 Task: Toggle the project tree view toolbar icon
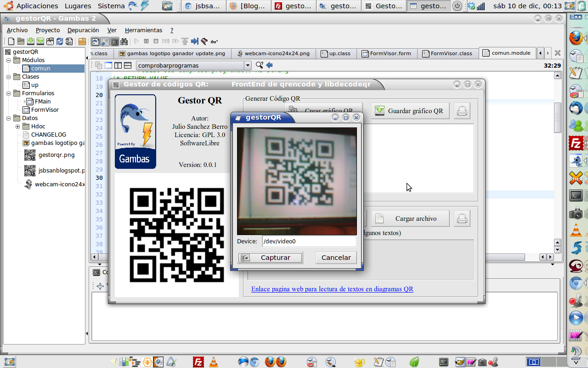click(x=95, y=41)
